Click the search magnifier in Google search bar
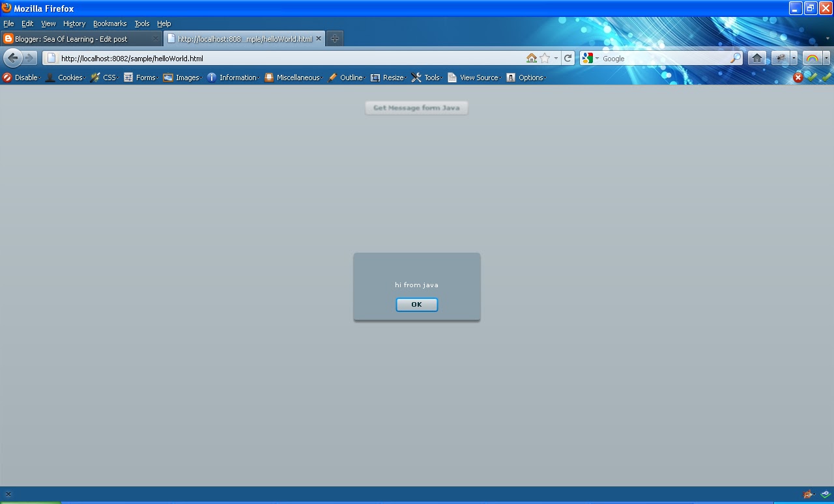Viewport: 834px width, 504px height. point(736,58)
